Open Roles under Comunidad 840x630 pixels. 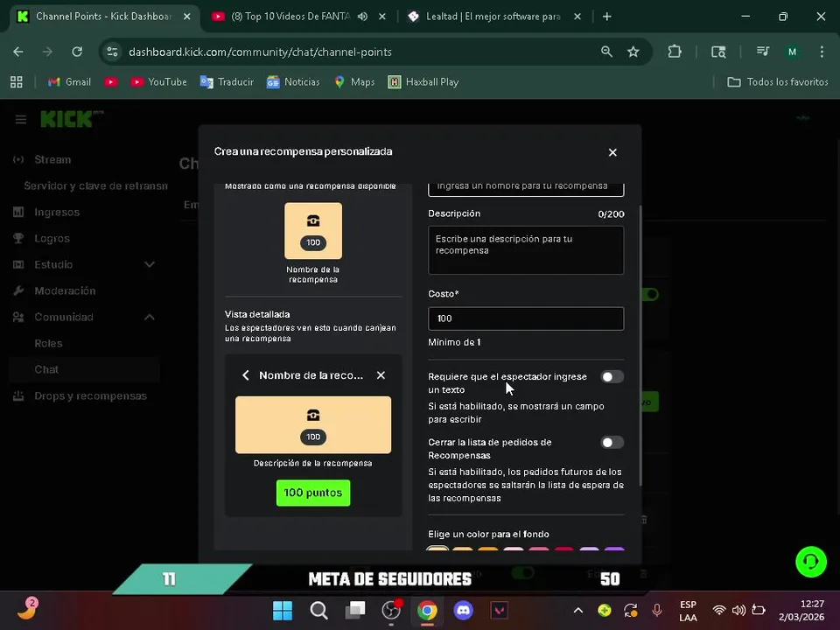pos(48,343)
